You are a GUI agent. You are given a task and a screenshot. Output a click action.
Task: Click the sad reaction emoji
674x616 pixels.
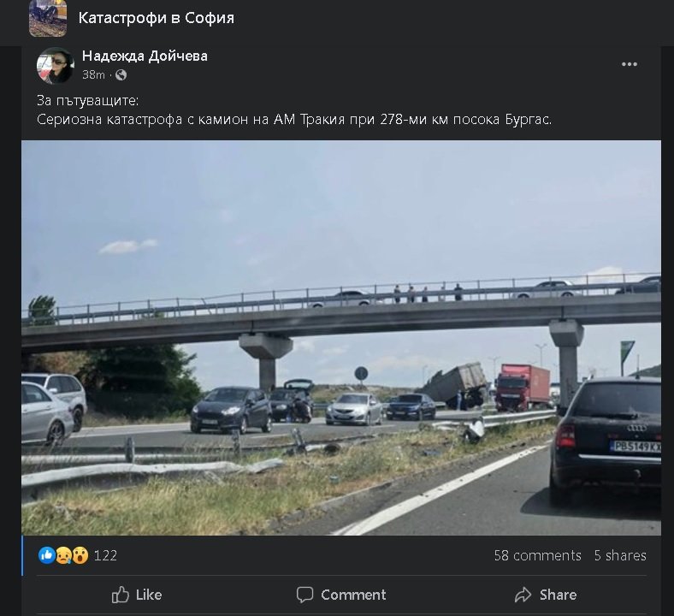coord(63,555)
